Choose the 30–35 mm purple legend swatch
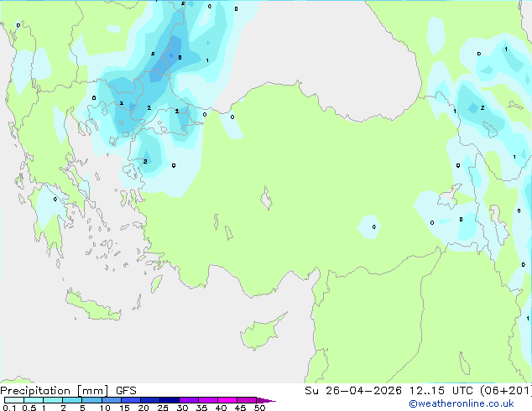The image size is (532, 411). point(188,400)
